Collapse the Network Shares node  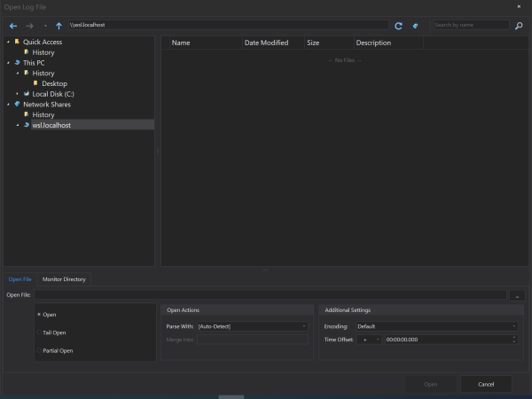coord(9,105)
